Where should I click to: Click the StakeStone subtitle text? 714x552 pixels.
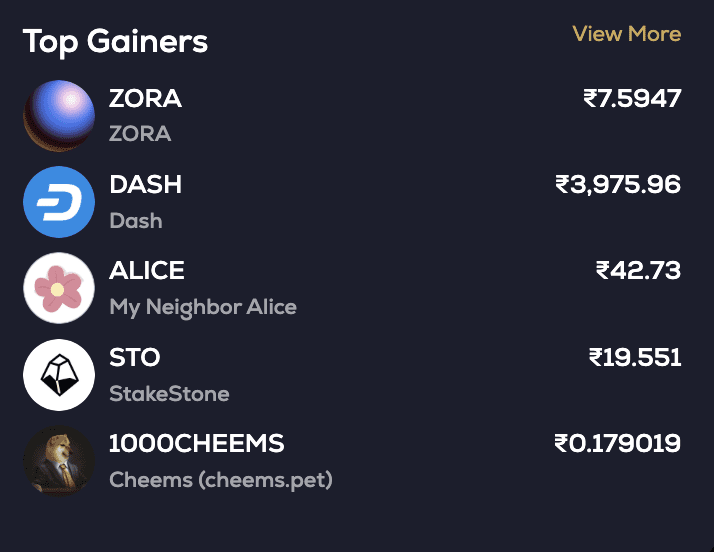[169, 393]
